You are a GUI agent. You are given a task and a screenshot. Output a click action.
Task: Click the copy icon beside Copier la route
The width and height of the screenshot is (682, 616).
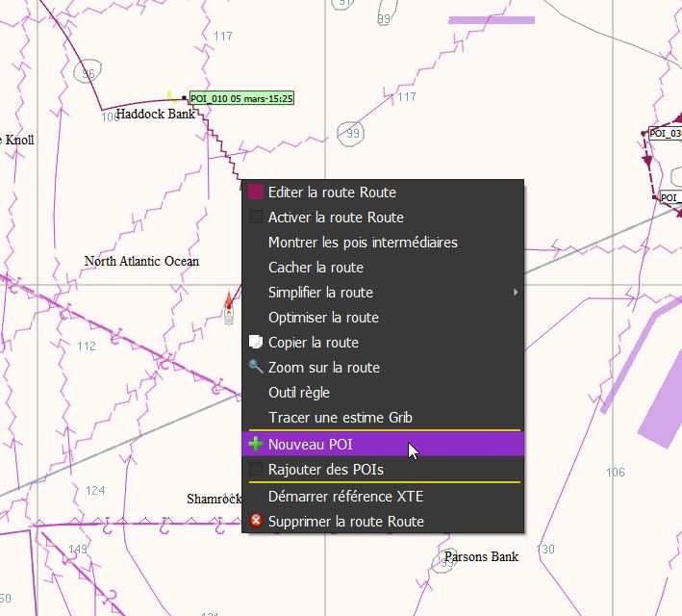(x=256, y=343)
